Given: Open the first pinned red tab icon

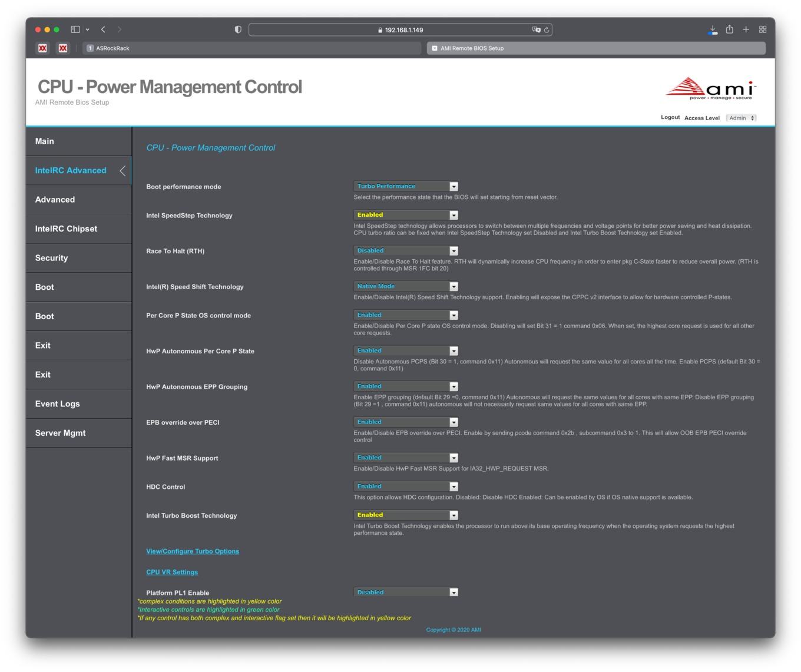Looking at the screenshot, I should coord(42,48).
